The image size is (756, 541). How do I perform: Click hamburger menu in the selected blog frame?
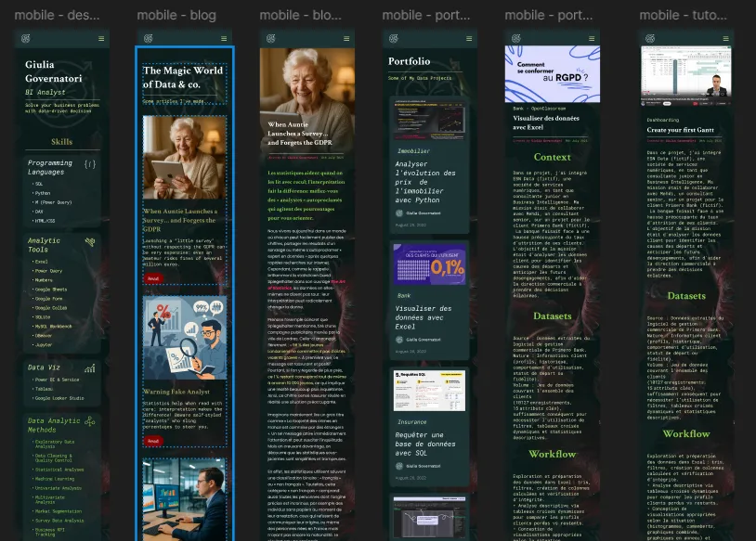pyautogui.click(x=223, y=38)
